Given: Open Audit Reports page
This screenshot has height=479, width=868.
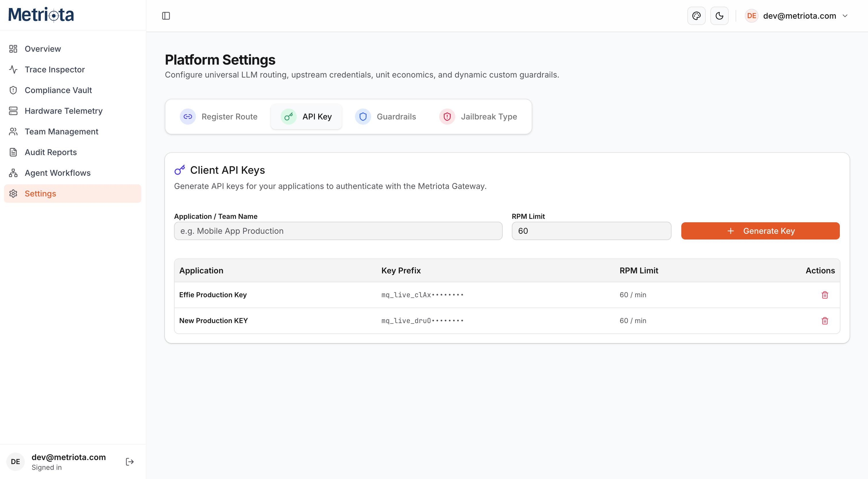Looking at the screenshot, I should (72, 152).
